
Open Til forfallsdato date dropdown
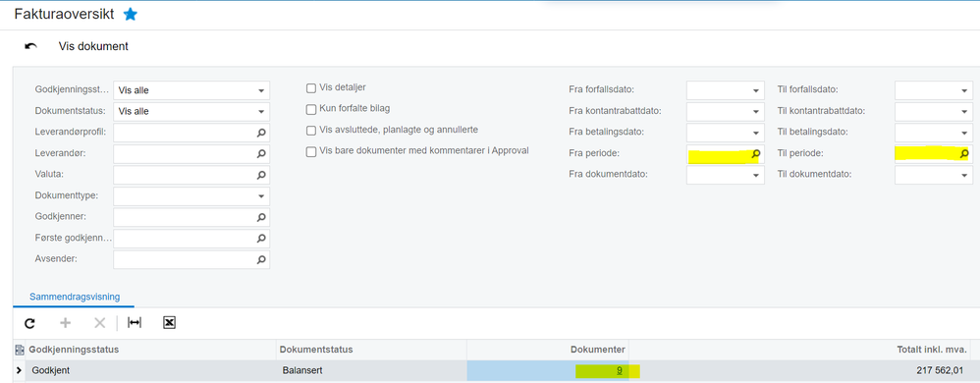click(964, 90)
